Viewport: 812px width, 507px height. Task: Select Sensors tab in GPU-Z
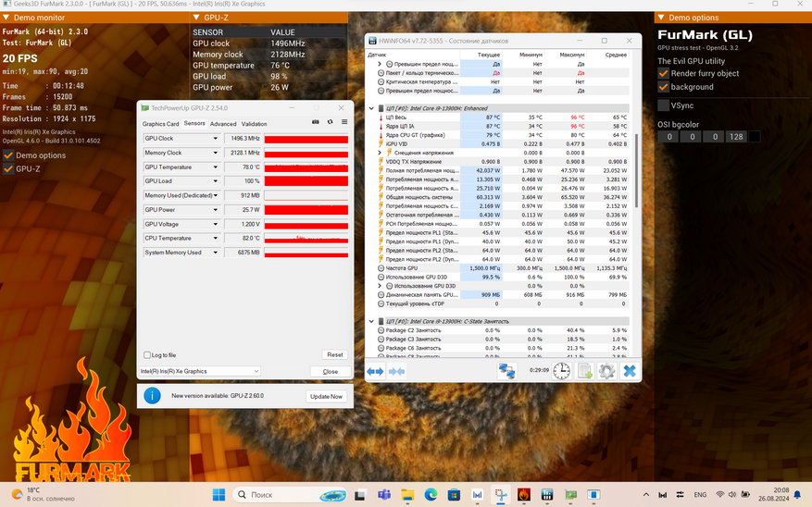click(x=194, y=123)
